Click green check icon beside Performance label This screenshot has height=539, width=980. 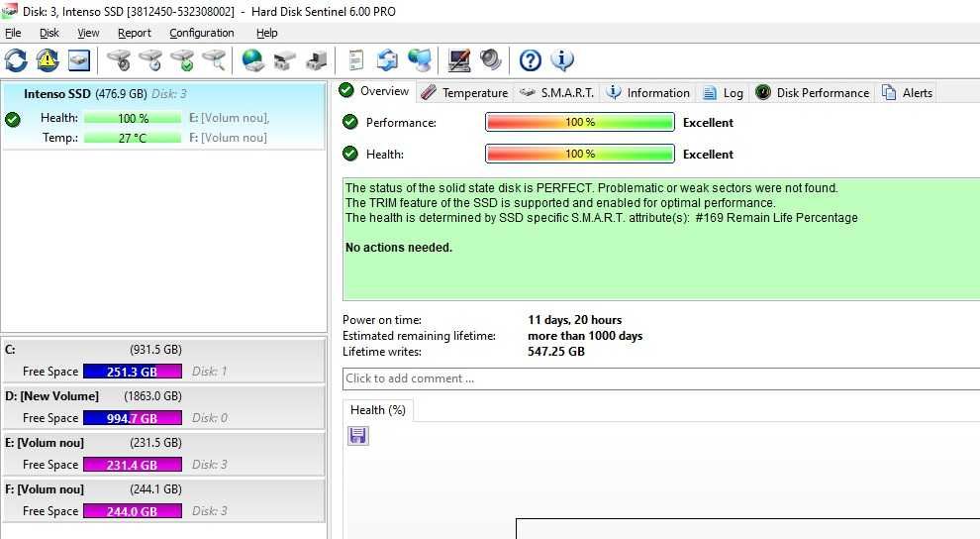pos(350,122)
